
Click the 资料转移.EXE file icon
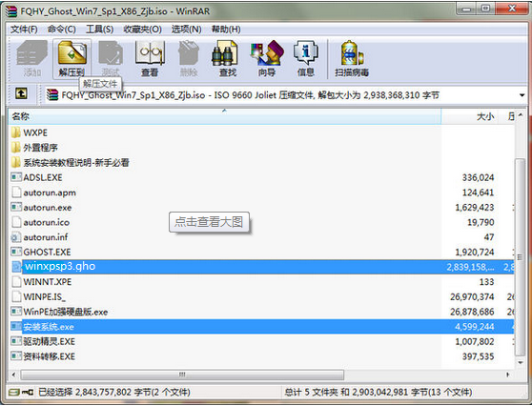[16, 355]
